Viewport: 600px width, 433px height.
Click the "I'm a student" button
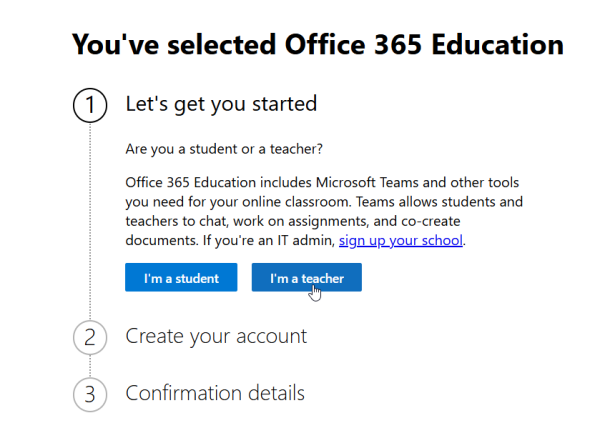(180, 278)
